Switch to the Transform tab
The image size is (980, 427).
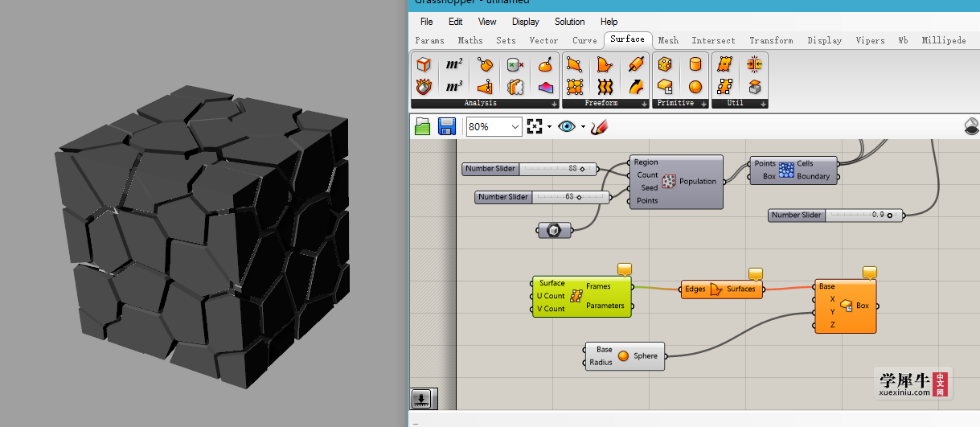click(771, 40)
